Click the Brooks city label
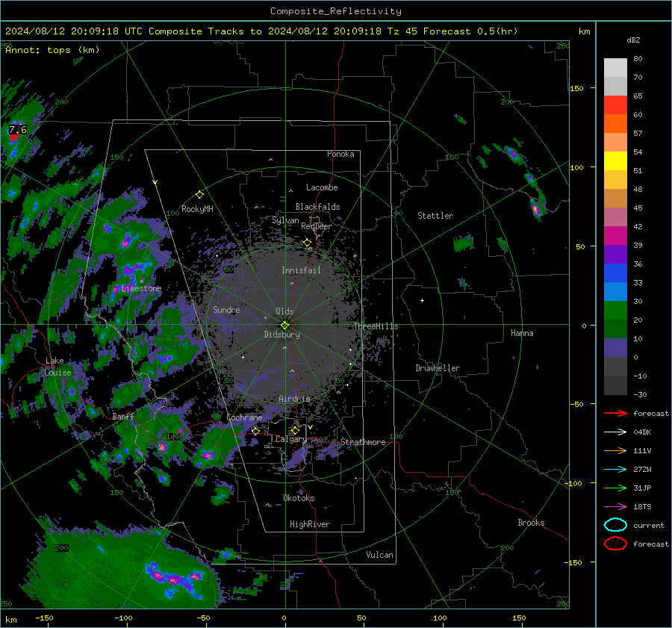The width and height of the screenshot is (672, 628). (531, 523)
